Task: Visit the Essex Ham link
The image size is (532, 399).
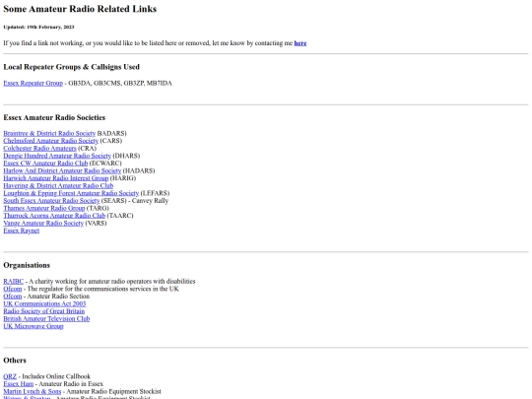Action: pos(19,384)
